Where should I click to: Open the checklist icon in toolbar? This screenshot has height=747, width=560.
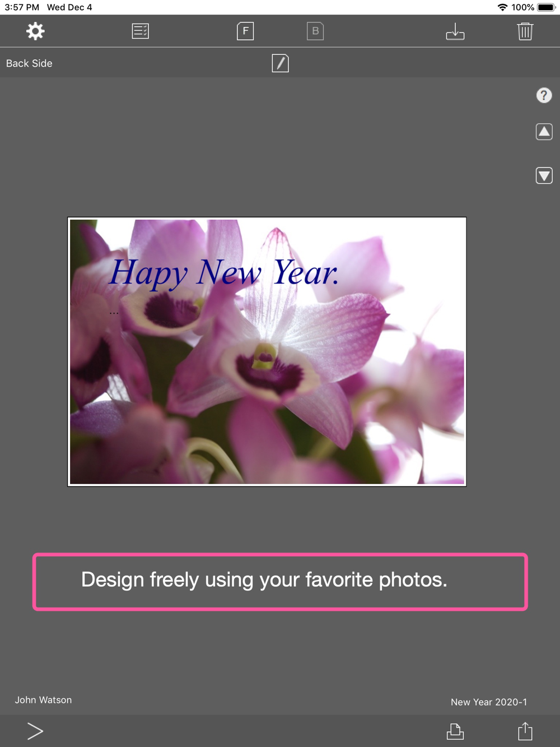140,31
